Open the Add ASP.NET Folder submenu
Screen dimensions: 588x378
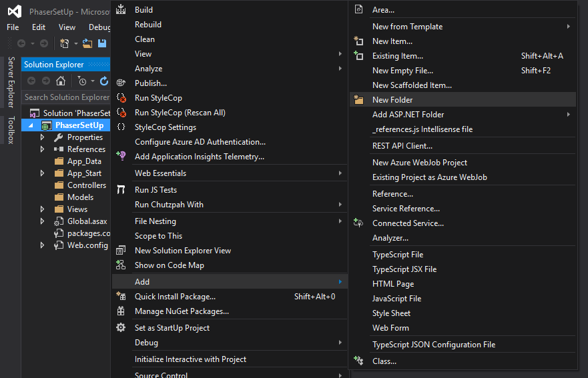tap(463, 115)
